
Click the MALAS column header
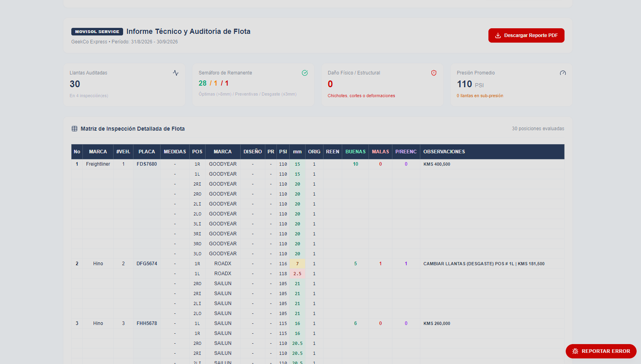tap(380, 152)
